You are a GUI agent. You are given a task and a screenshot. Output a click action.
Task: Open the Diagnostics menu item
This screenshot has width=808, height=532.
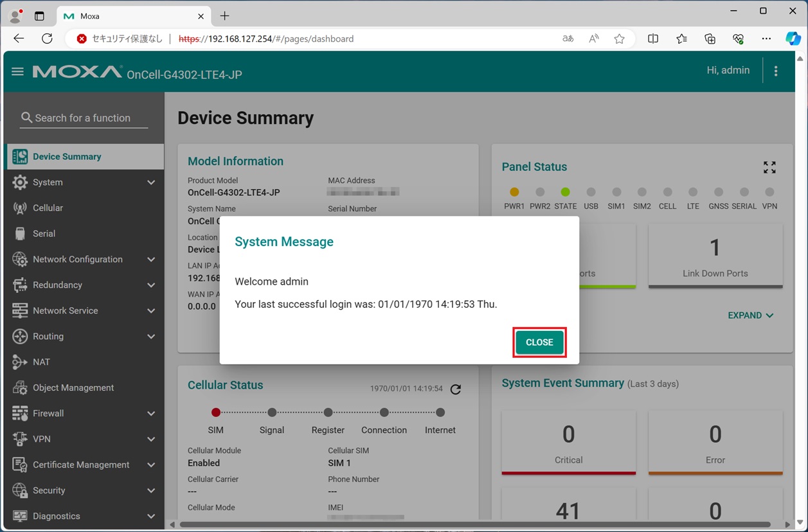pyautogui.click(x=85, y=517)
